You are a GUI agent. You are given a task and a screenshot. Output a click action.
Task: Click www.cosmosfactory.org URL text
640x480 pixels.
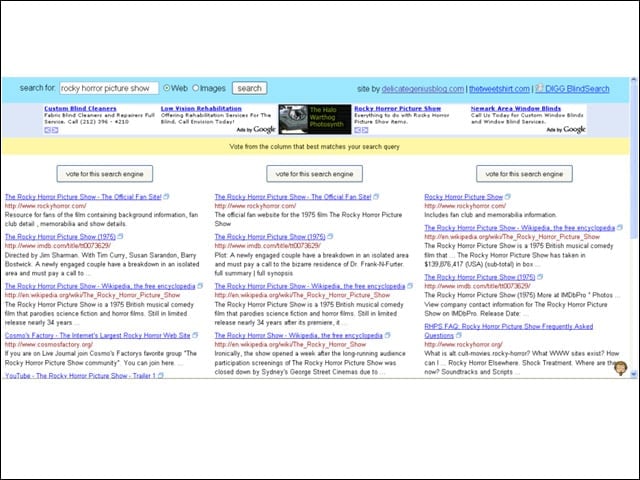[49, 344]
